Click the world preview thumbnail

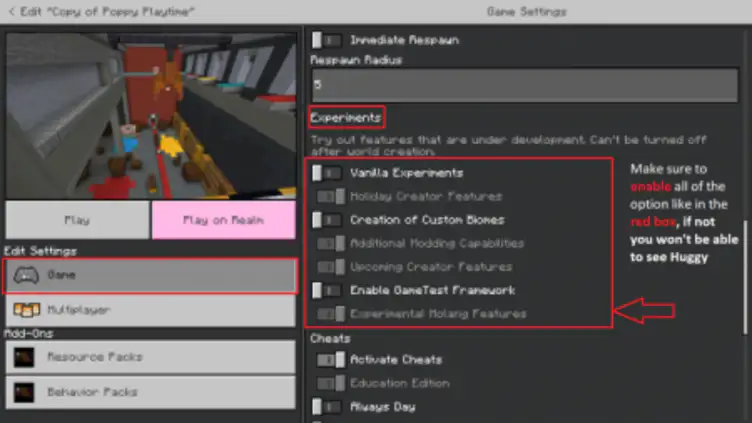151,116
